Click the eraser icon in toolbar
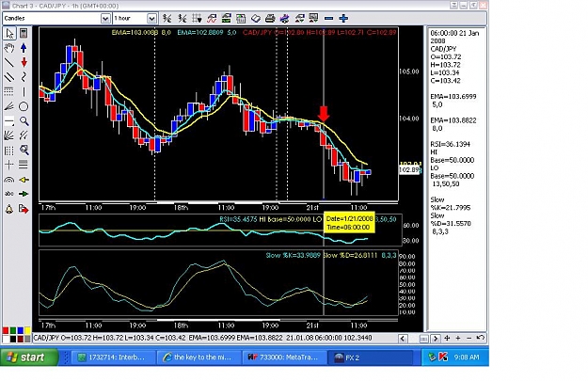This screenshot has width=588, height=381. coord(255,18)
